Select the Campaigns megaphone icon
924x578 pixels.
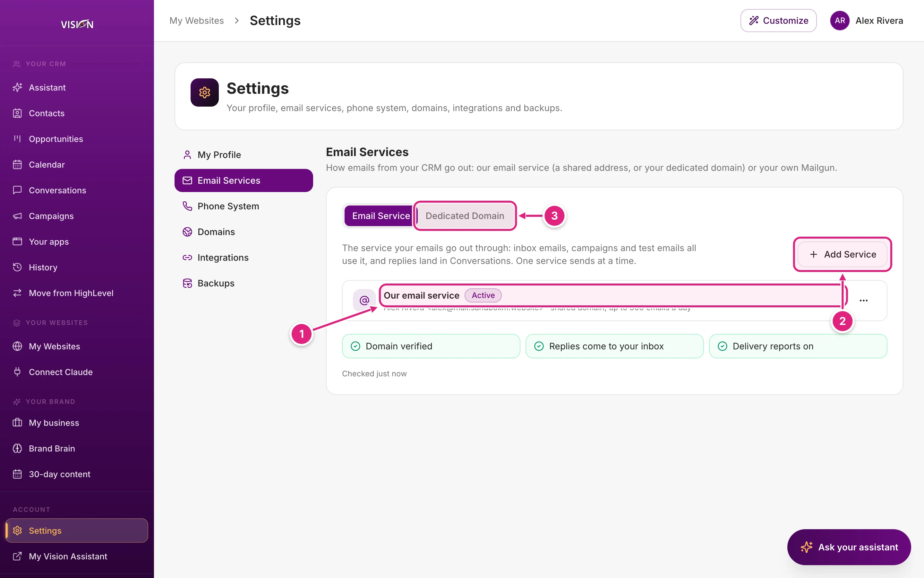(17, 216)
